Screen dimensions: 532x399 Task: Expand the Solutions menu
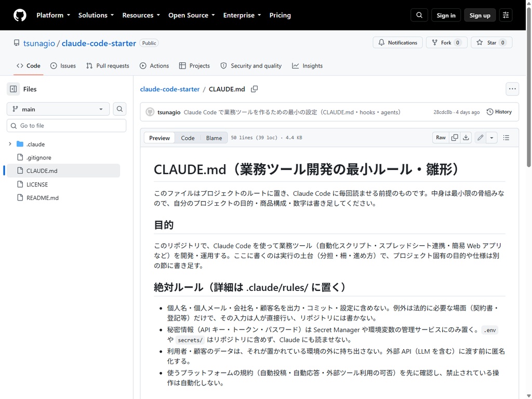pos(96,15)
